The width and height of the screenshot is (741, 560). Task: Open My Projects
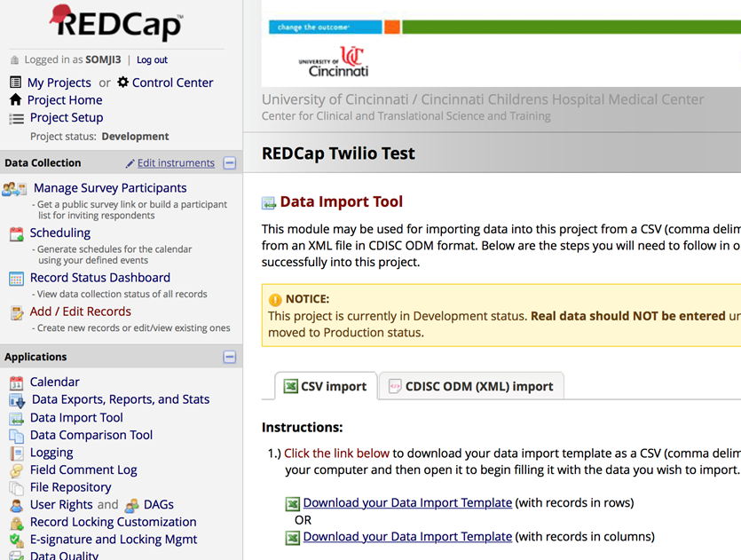tap(59, 83)
